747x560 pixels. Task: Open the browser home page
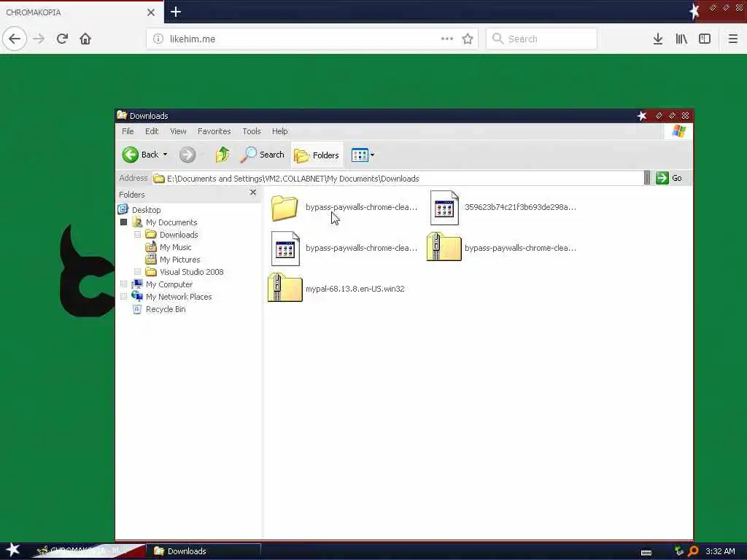tap(85, 39)
